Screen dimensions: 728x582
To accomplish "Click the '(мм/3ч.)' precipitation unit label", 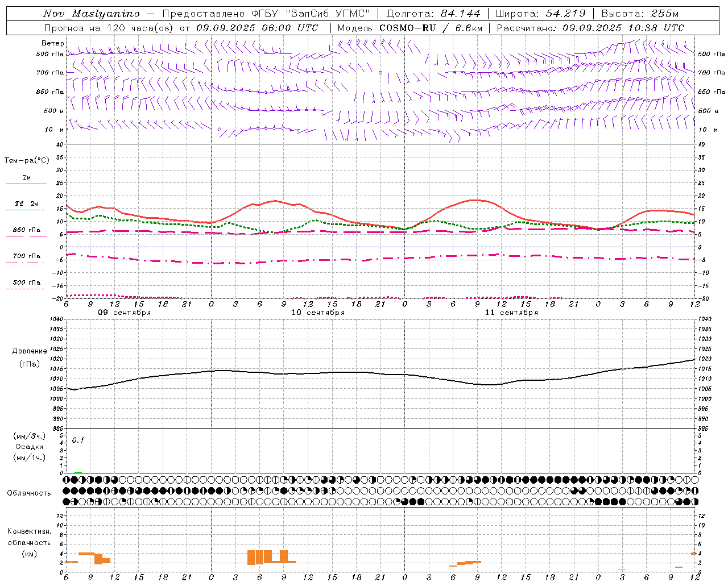I will [30, 436].
